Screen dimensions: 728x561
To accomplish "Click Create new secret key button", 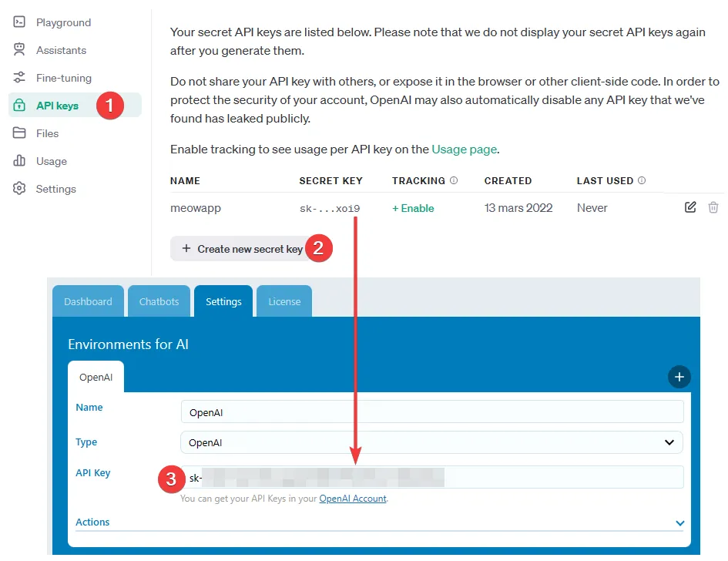I will tap(243, 249).
